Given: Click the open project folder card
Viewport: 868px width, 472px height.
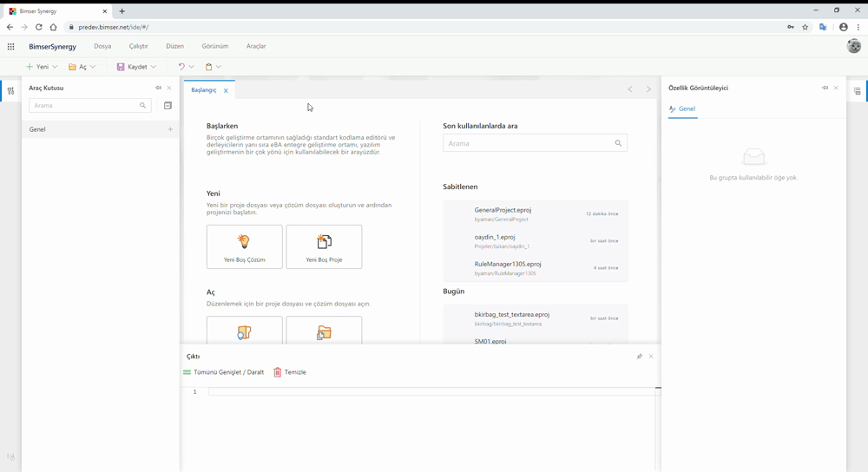Looking at the screenshot, I should 324,331.
